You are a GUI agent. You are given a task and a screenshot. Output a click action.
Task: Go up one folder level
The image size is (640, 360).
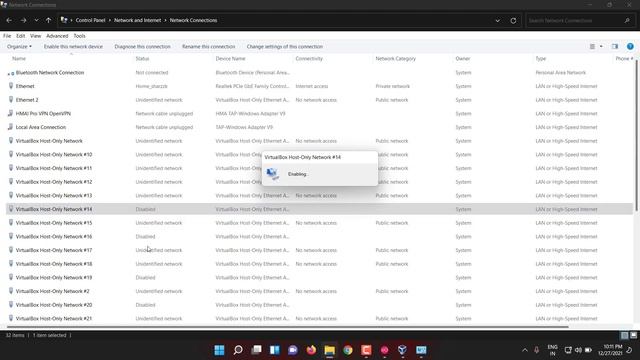(x=49, y=20)
